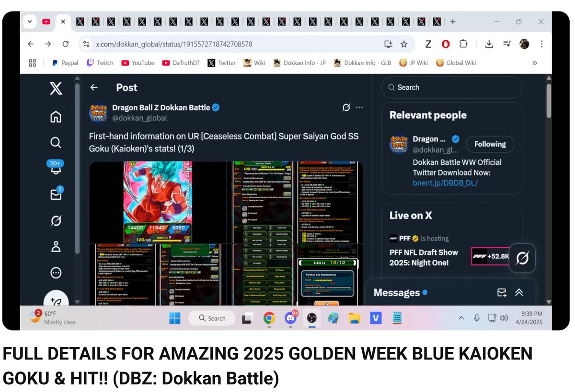
Task: Open the Z browser extension
Action: [x=428, y=44]
